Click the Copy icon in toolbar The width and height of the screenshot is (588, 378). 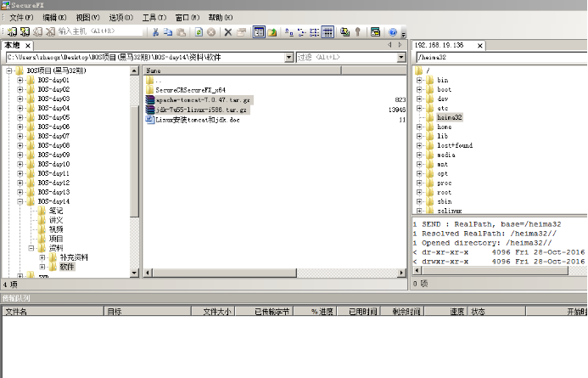click(x=168, y=32)
